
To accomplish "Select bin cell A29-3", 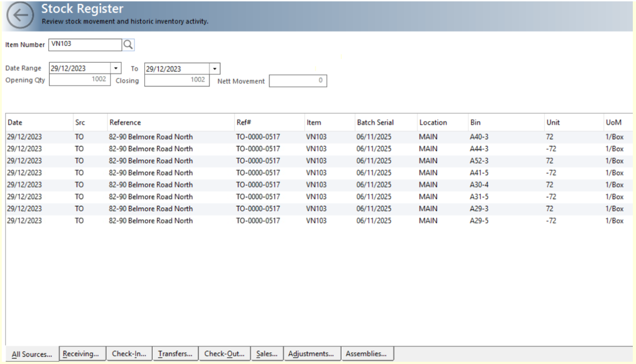I will [479, 209].
